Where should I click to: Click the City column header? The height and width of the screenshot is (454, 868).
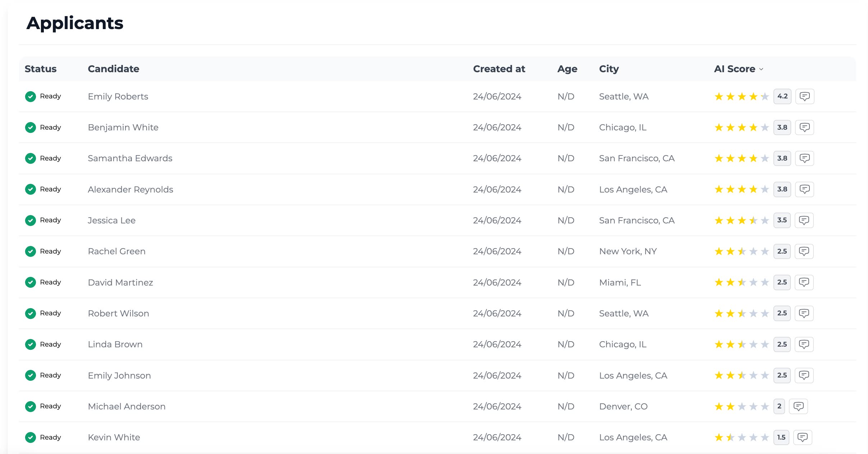click(x=609, y=69)
